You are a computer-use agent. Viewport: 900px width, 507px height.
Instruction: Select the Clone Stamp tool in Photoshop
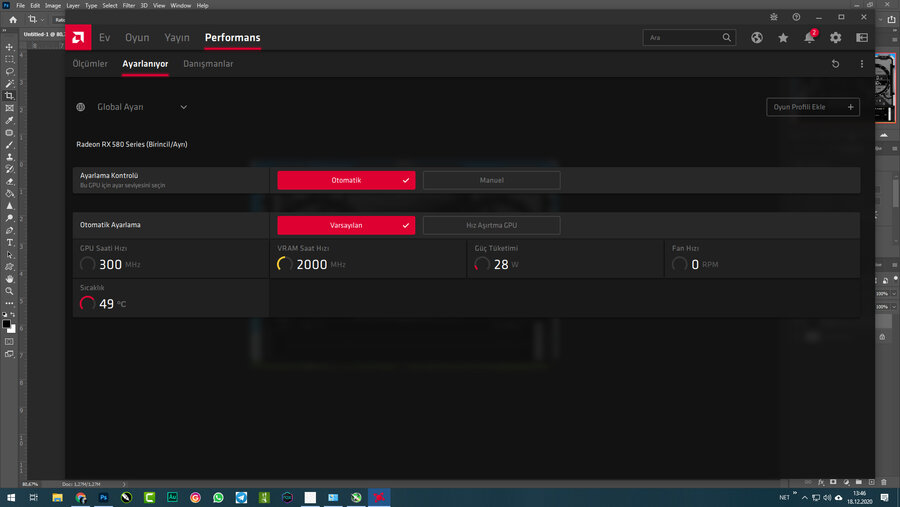pos(9,157)
